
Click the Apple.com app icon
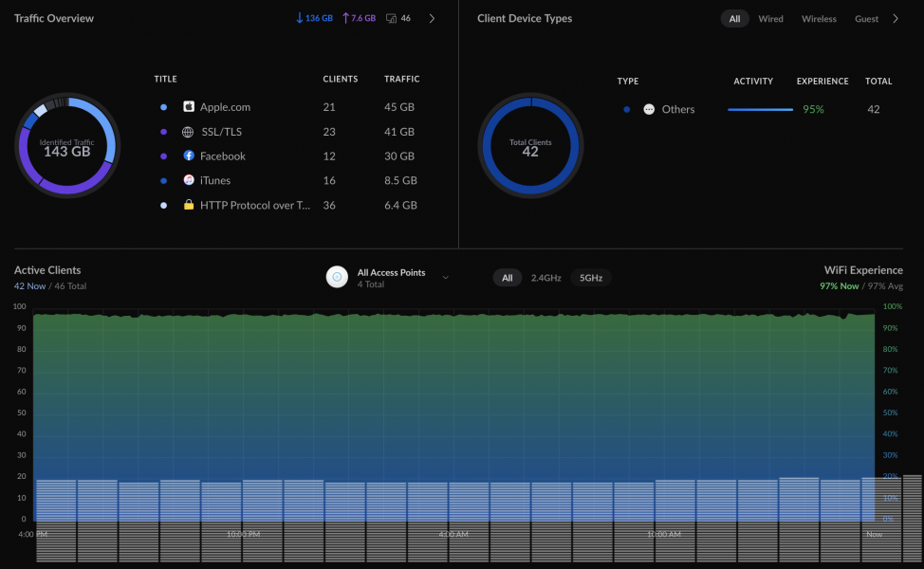point(189,106)
